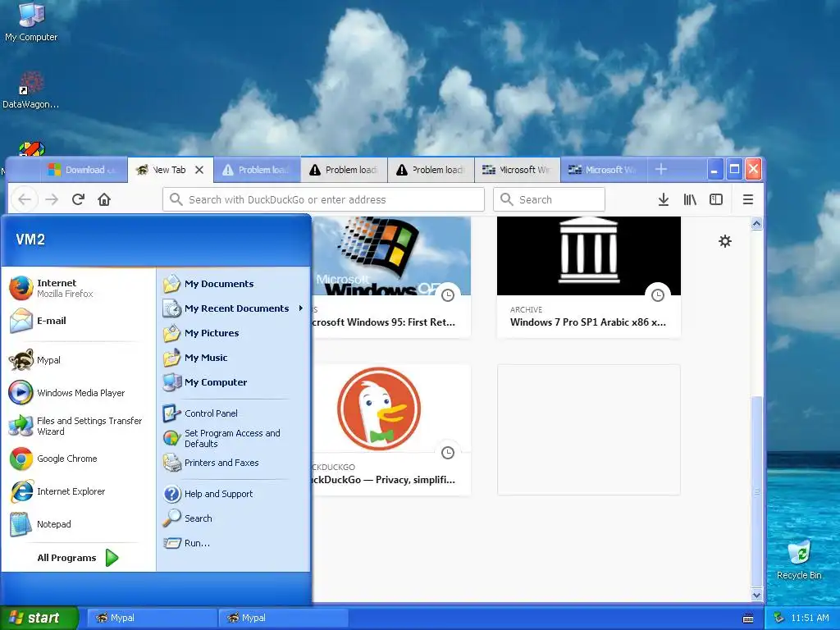Click the browser Search box
Screen dimensions: 840x630
coord(549,199)
